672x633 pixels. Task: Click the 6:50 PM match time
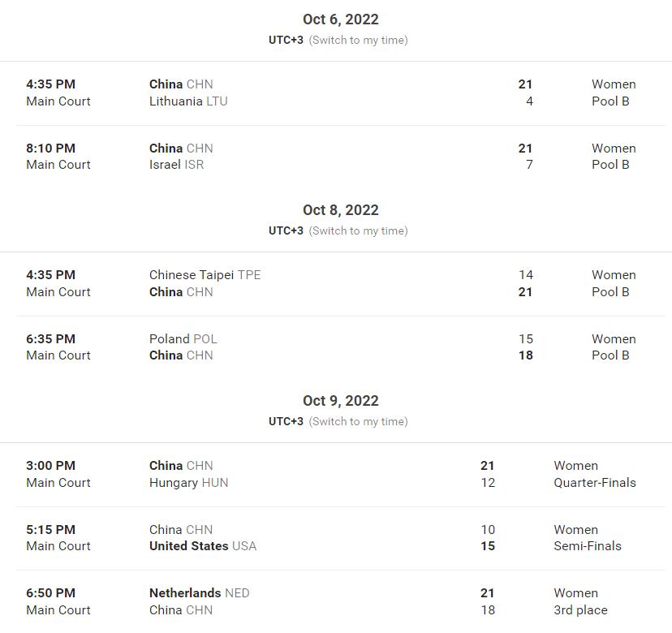point(50,593)
